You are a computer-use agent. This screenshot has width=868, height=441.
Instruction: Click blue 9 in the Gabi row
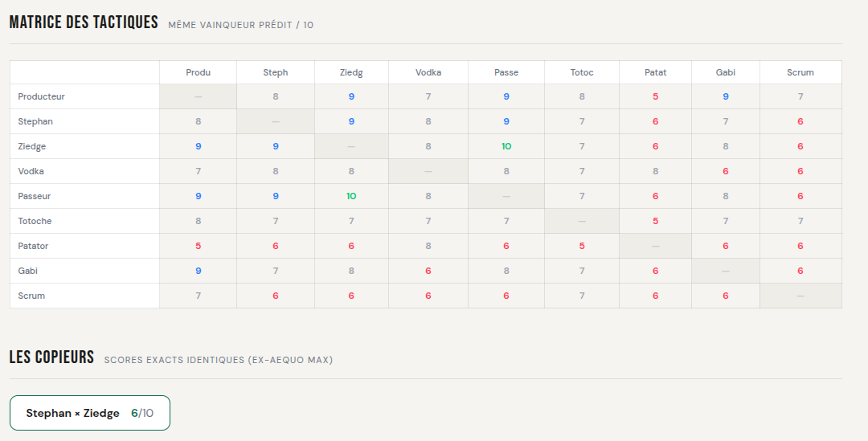tap(198, 271)
